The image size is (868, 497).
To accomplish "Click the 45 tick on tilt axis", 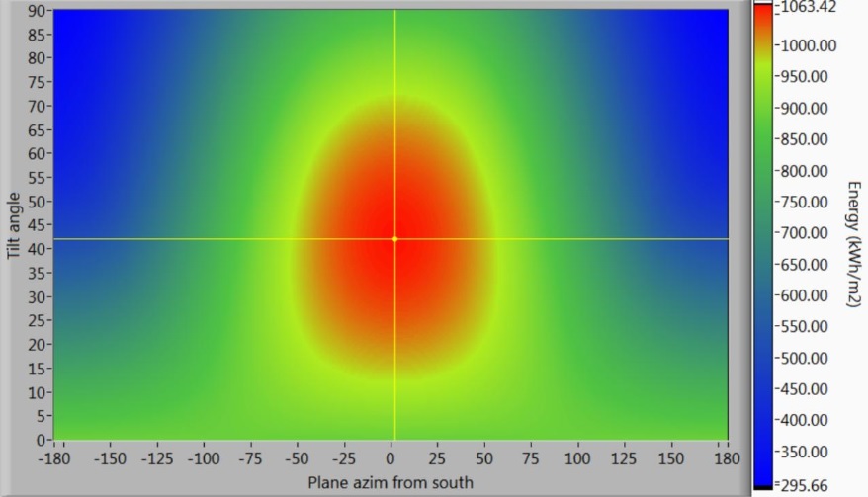I will click(36, 224).
